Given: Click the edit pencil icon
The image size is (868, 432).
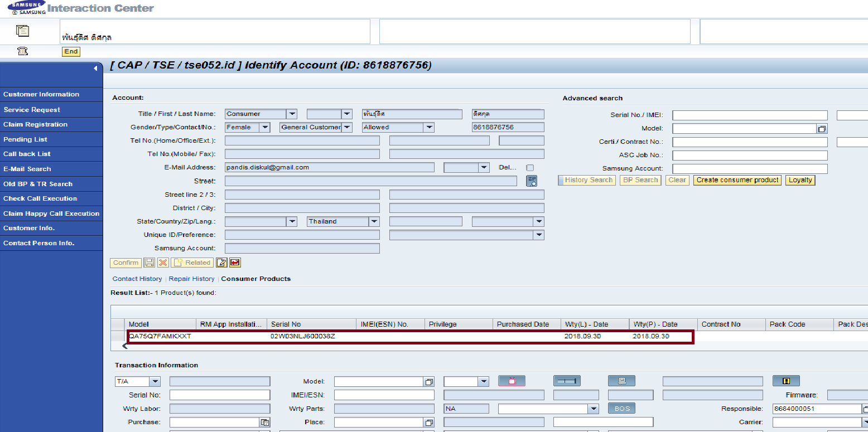Looking at the screenshot, I should click(221, 263).
